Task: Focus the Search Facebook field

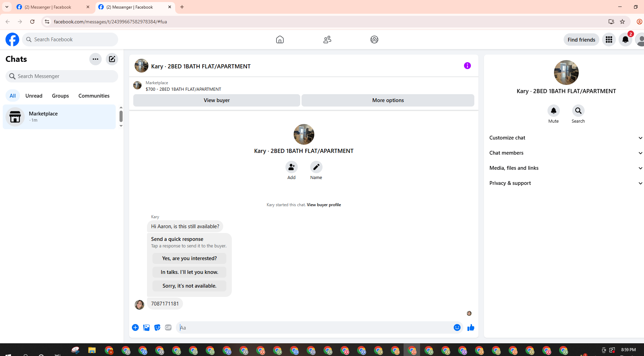Action: (x=70, y=40)
